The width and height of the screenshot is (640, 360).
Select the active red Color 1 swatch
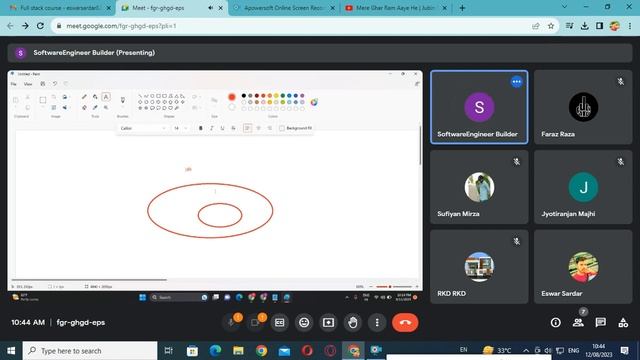coord(232,97)
